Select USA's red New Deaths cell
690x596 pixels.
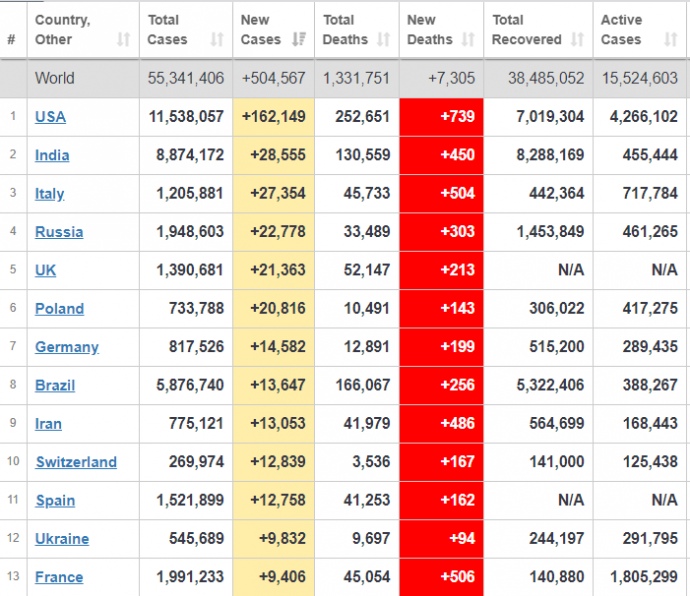tap(441, 117)
